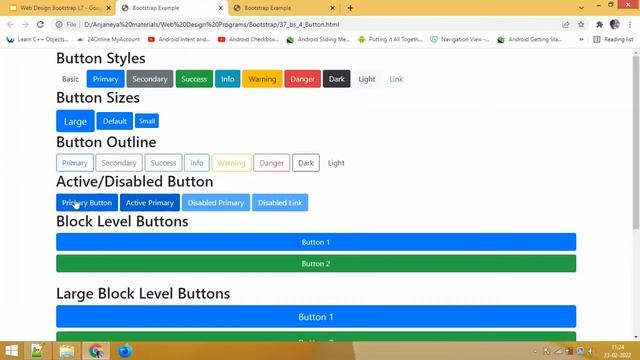640x360 pixels.
Task: Reload the page with refresh icon
Action: coord(40,24)
